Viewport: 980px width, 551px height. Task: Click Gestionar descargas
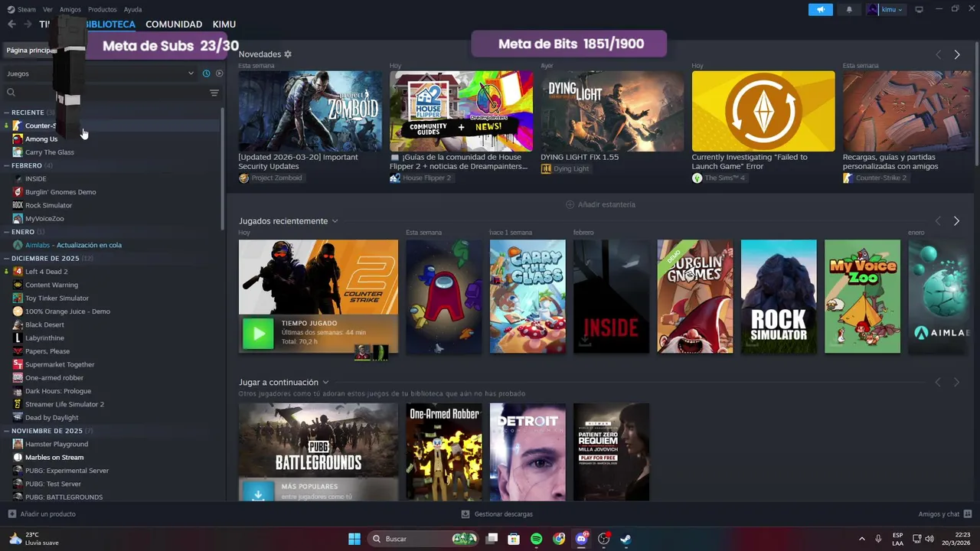[504, 514]
